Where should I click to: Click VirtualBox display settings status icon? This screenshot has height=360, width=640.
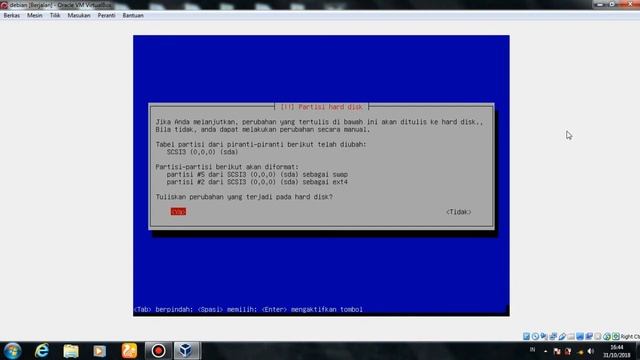(580, 336)
